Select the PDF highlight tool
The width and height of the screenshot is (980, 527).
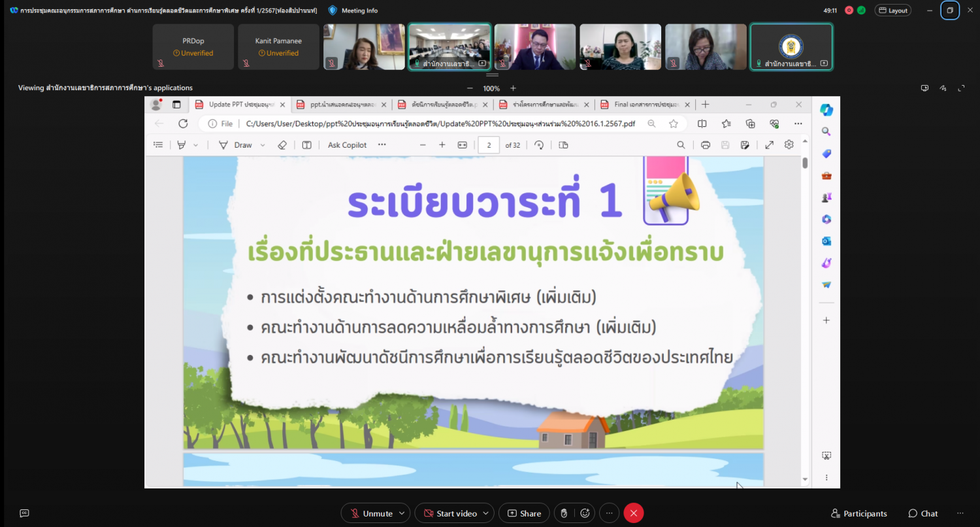(x=182, y=145)
